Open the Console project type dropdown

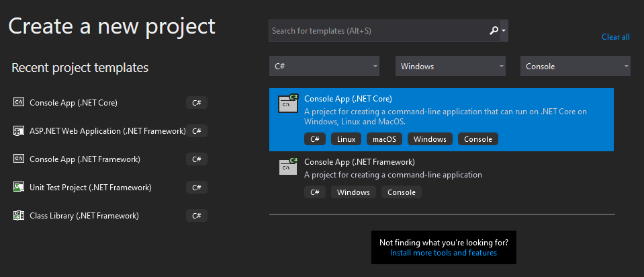coord(575,66)
